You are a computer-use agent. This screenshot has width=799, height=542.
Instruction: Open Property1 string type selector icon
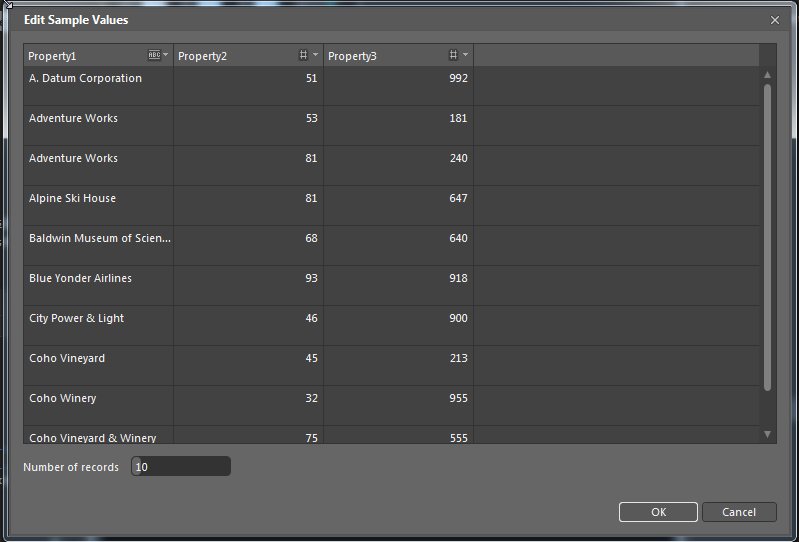click(x=154, y=55)
